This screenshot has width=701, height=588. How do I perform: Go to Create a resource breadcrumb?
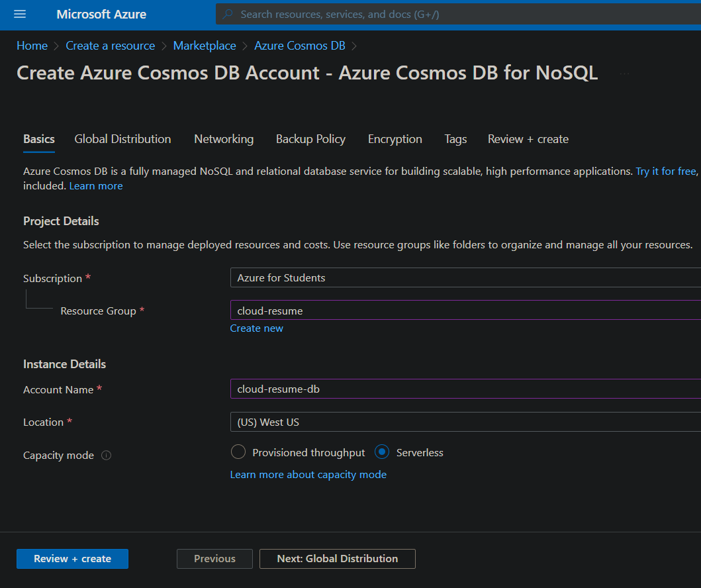coord(111,46)
